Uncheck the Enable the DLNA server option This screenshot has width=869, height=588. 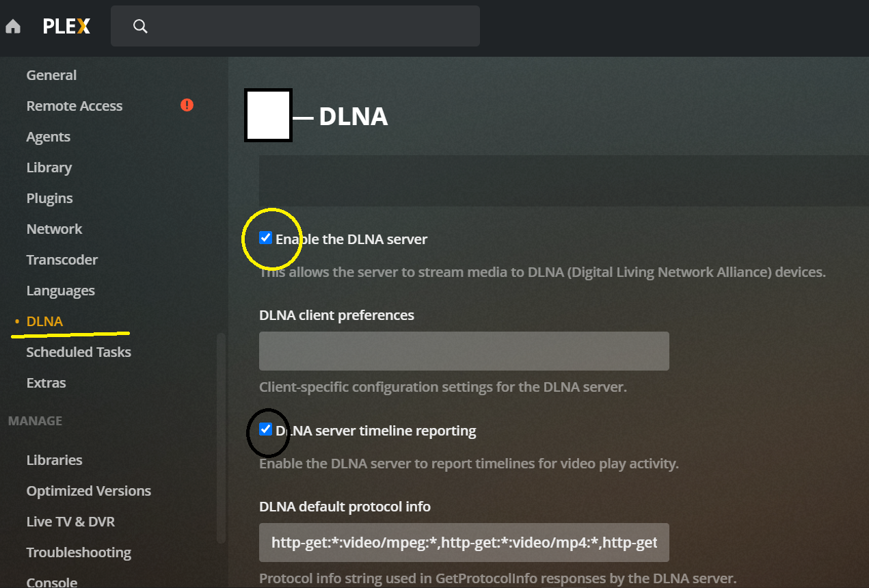tap(265, 238)
